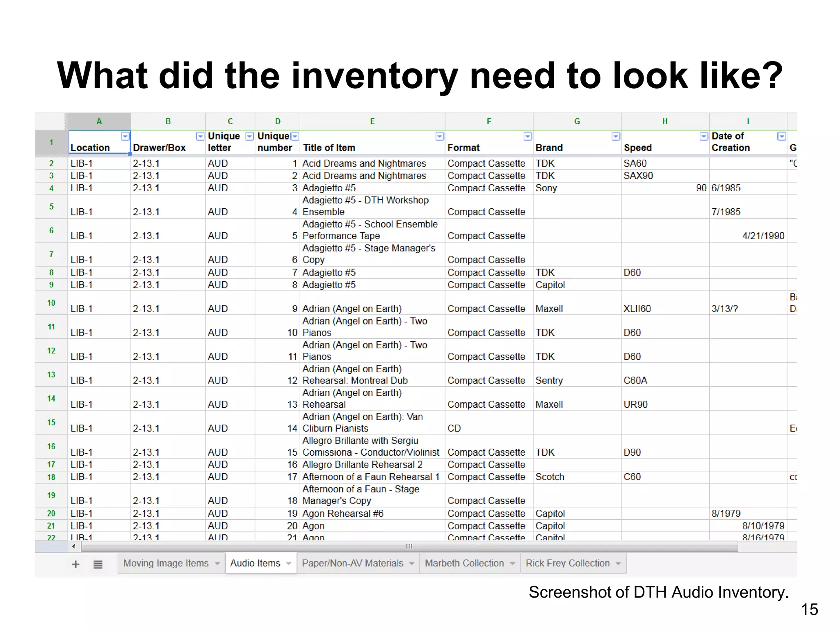Image resolution: width=840 pixels, height=630 pixels.
Task: Click the '8/10/1979' date cell
Action: coord(748,526)
